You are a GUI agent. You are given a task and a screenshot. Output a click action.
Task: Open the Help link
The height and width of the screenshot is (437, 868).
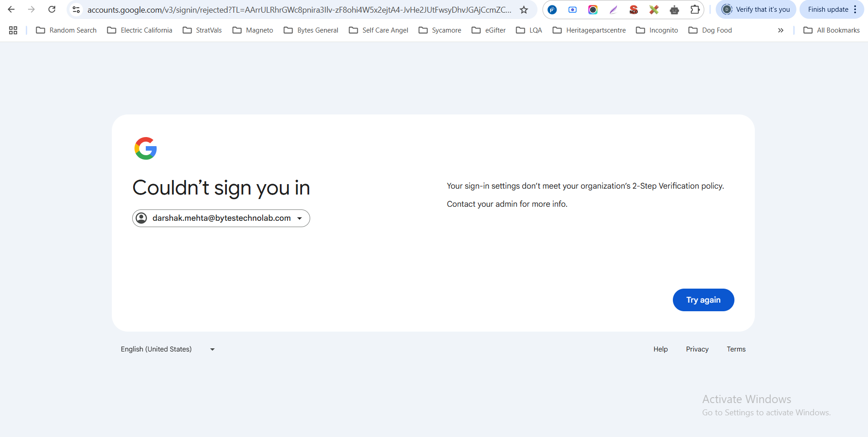point(661,349)
